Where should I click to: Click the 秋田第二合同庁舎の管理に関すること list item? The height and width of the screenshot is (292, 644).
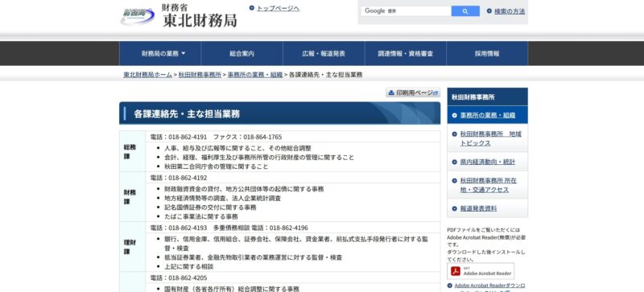[x=217, y=167]
